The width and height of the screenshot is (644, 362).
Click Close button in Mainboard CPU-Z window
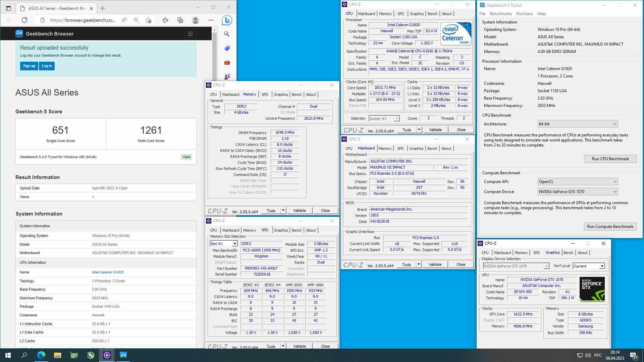pyautogui.click(x=461, y=264)
